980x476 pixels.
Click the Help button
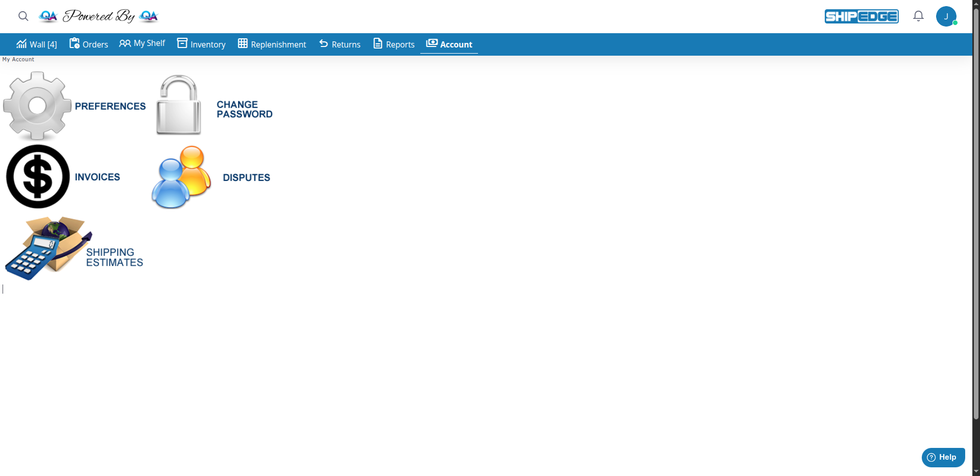[x=942, y=457]
